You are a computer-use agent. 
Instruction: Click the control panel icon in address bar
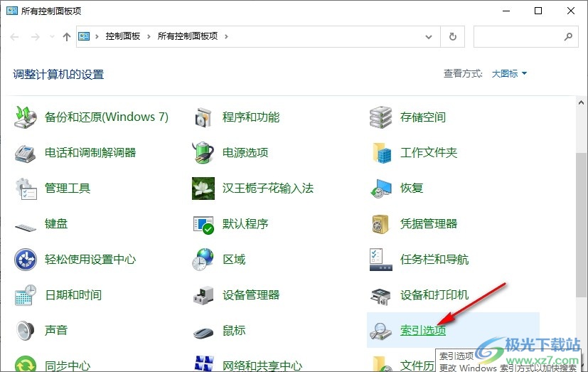[x=84, y=36]
